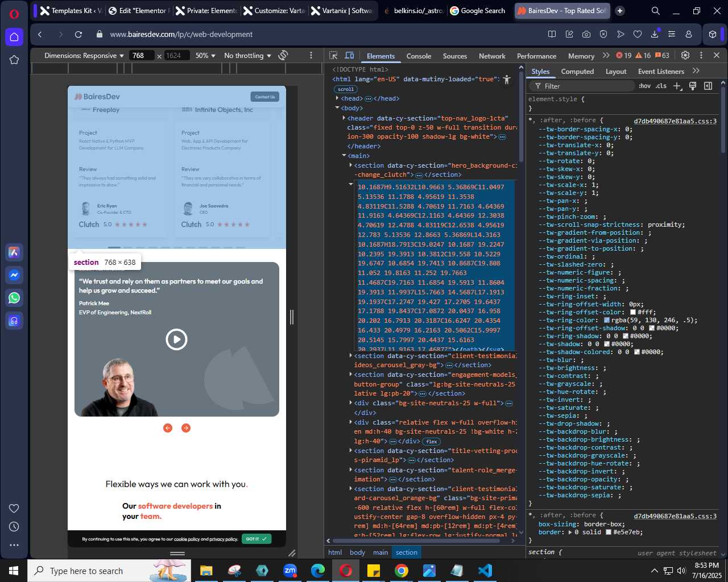Toggle the device toolbar icon in DevTools
This screenshot has width=728, height=582.
point(350,56)
